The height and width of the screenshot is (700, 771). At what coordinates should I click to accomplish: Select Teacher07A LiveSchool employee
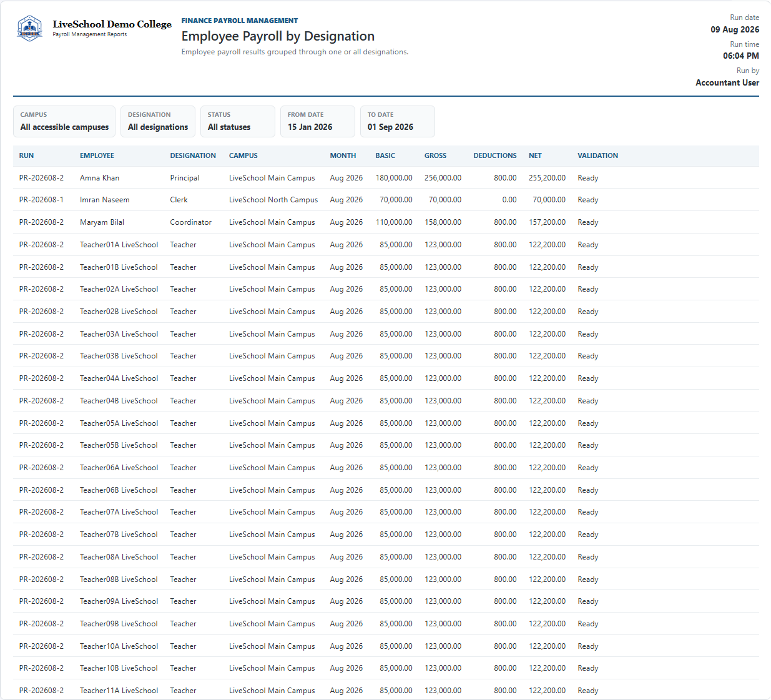pos(119,512)
